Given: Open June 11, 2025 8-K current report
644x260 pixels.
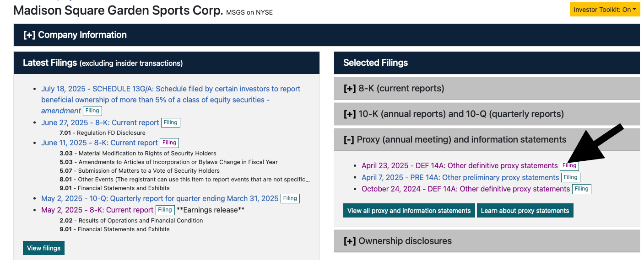Looking at the screenshot, I should [x=99, y=143].
